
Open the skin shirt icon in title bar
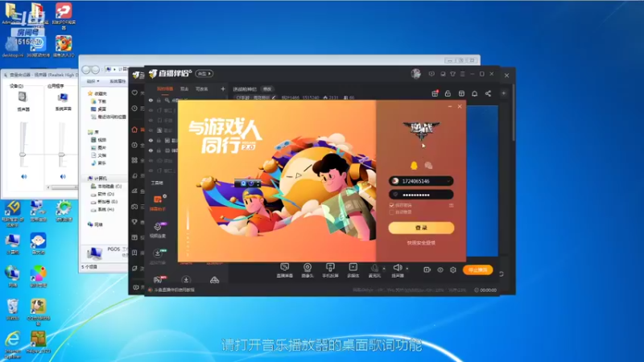(452, 74)
